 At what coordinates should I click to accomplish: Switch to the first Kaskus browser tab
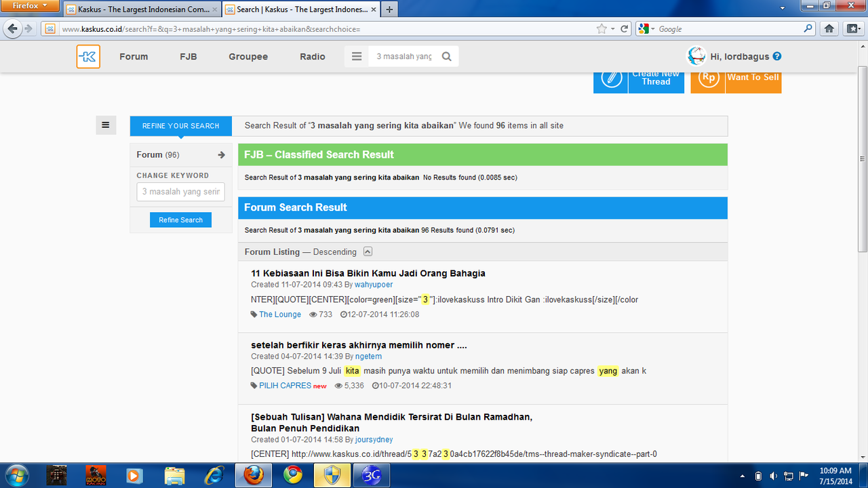[x=141, y=9]
